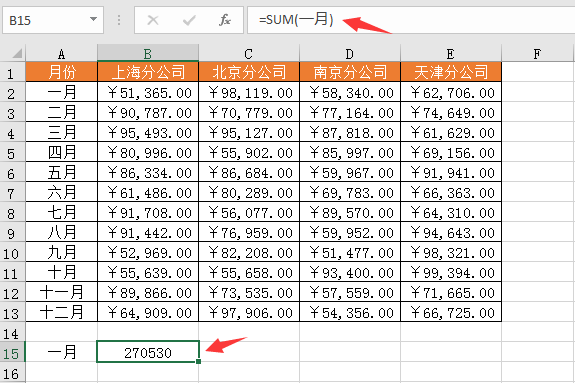
Task: Select cell with ¥52,969.00
Action: (x=148, y=252)
